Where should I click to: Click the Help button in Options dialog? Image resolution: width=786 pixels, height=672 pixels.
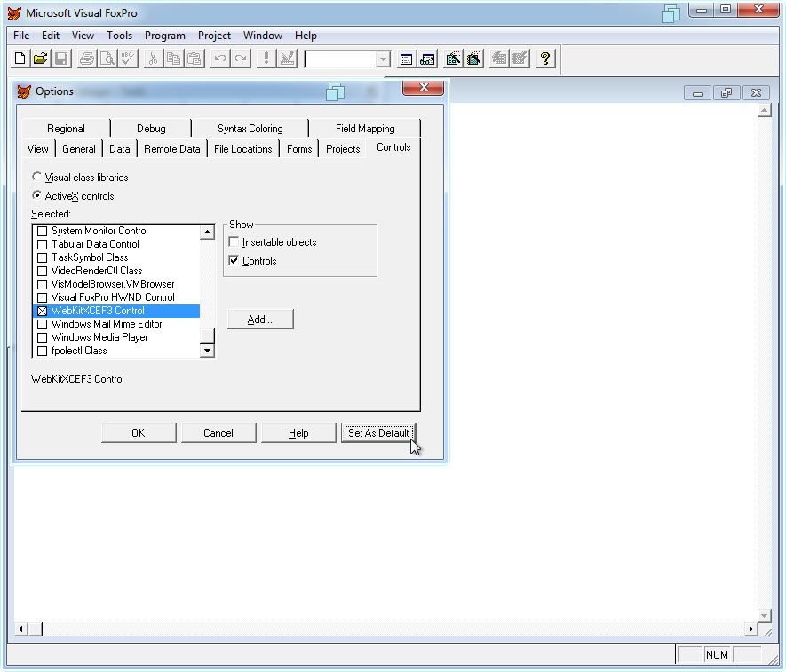[298, 433]
